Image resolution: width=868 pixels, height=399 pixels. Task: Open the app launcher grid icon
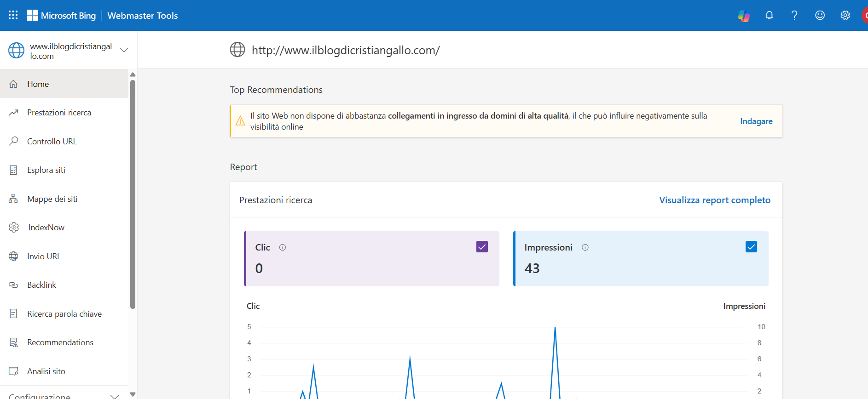tap(13, 15)
